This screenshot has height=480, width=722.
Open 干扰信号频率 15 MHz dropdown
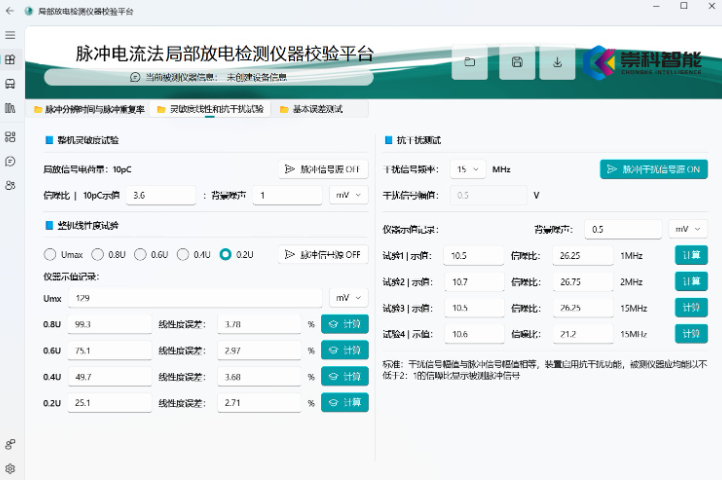click(467, 169)
